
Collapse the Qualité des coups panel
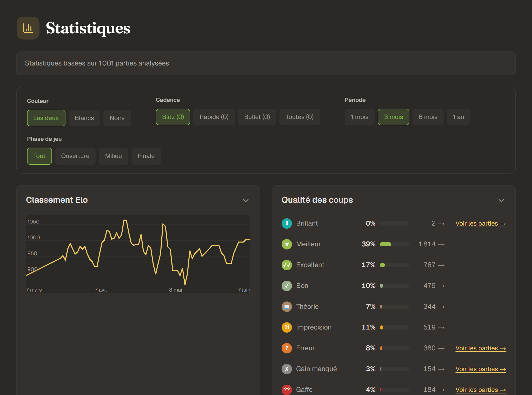(x=501, y=200)
